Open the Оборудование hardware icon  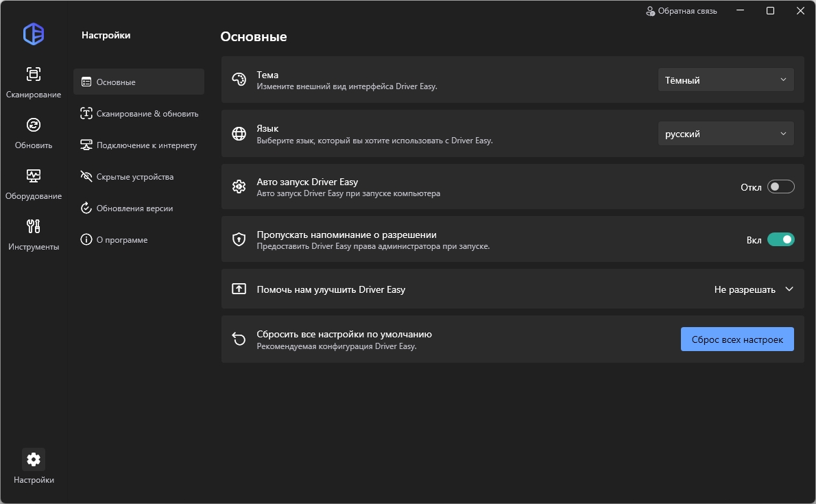coord(33,176)
